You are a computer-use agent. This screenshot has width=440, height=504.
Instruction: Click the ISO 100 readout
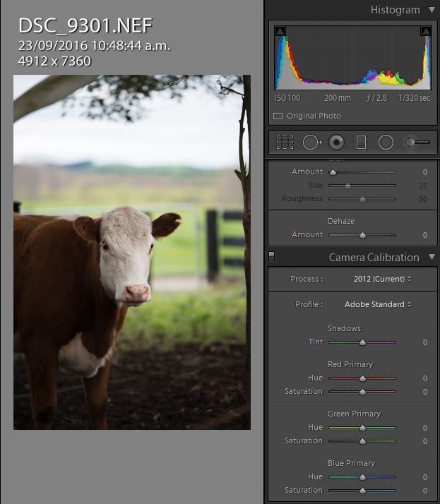(x=287, y=98)
